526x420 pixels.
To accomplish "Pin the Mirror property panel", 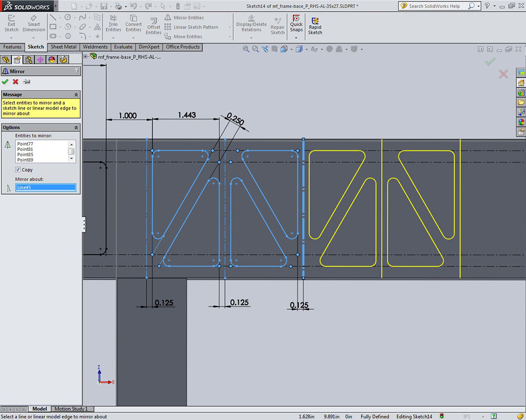I will (26, 82).
